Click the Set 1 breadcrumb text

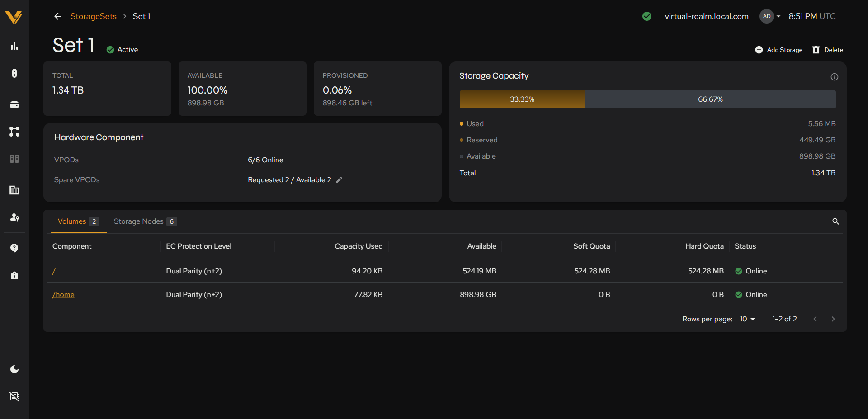142,16
